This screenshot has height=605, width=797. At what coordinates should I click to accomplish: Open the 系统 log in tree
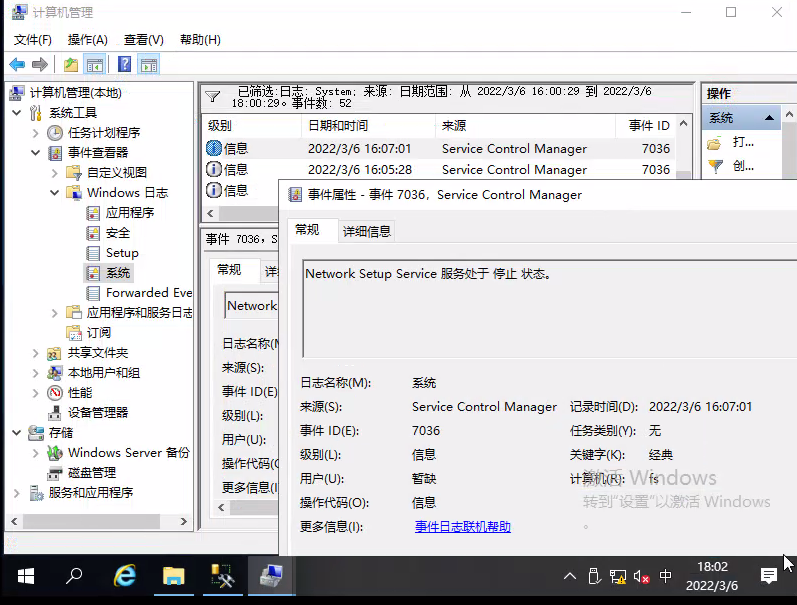coord(117,273)
